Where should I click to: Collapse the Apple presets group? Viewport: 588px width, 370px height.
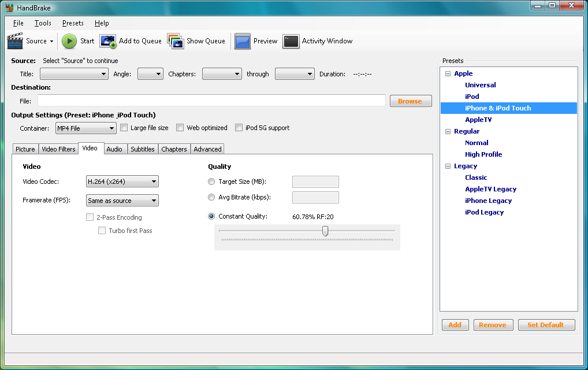[448, 73]
